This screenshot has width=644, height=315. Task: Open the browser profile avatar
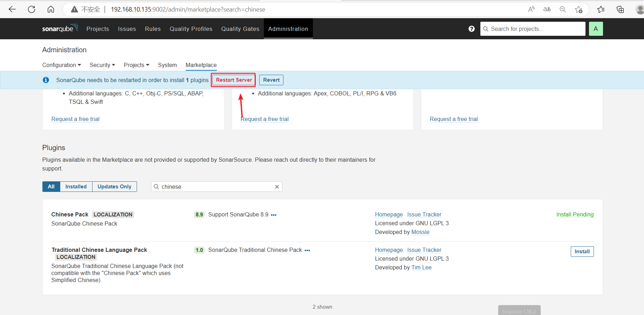point(640,9)
